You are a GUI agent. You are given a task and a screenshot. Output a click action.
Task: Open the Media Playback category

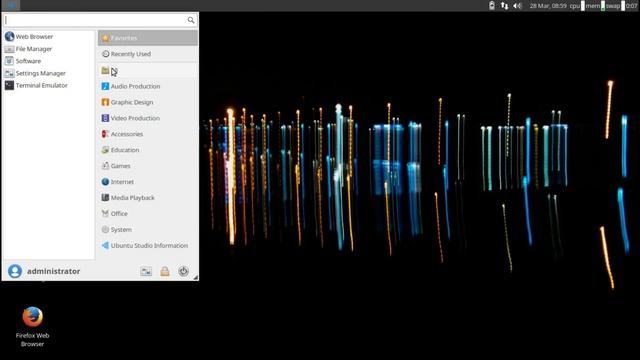148,198
